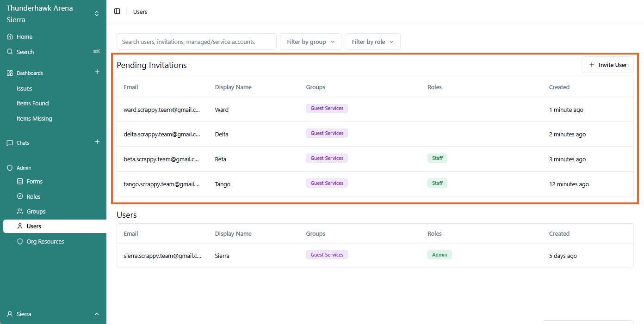The height and width of the screenshot is (324, 644).
Task: Click the Search magnifier icon in sidebar
Action: point(10,52)
